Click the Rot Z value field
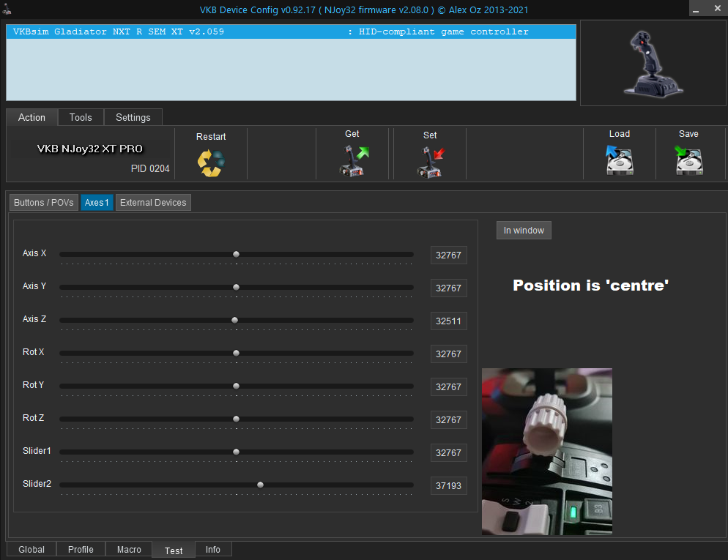The image size is (728, 560). point(448,420)
